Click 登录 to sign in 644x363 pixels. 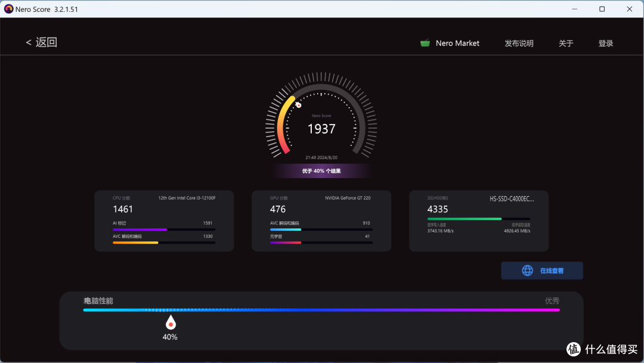605,43
